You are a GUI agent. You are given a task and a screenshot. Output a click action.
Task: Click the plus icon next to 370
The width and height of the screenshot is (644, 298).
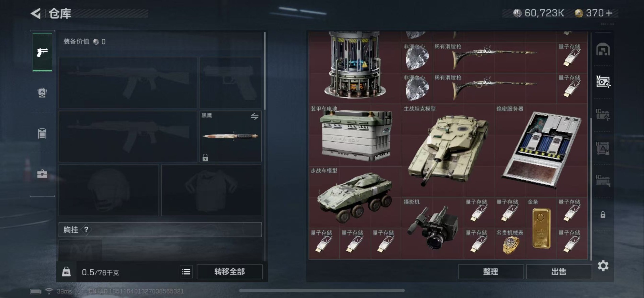pyautogui.click(x=609, y=13)
